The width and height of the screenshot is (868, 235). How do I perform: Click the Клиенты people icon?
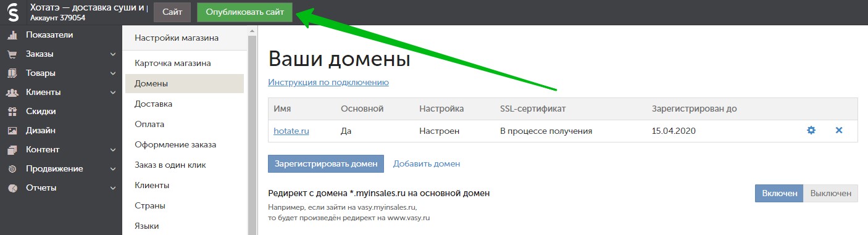[x=12, y=93]
